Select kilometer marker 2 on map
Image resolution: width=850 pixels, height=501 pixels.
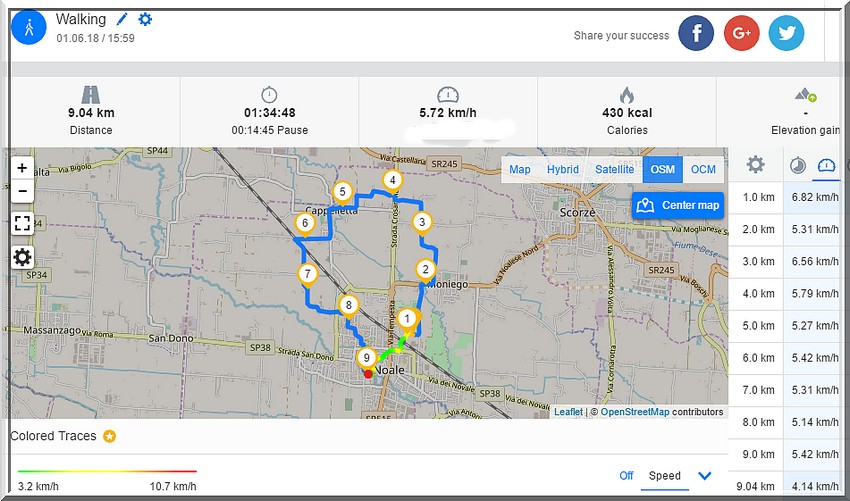426,271
